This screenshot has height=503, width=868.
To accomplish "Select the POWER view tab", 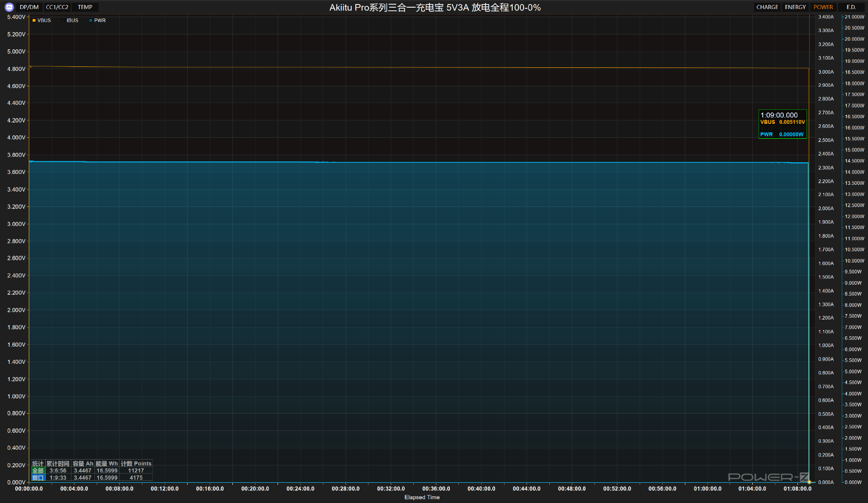I will click(823, 7).
